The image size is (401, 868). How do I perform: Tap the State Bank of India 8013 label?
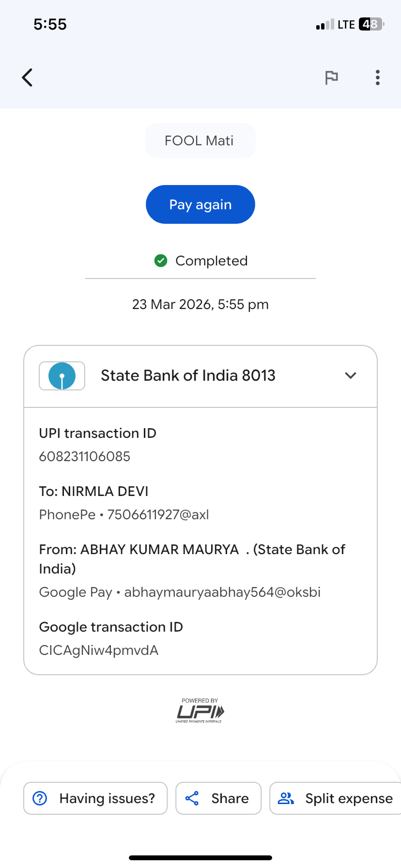188,375
